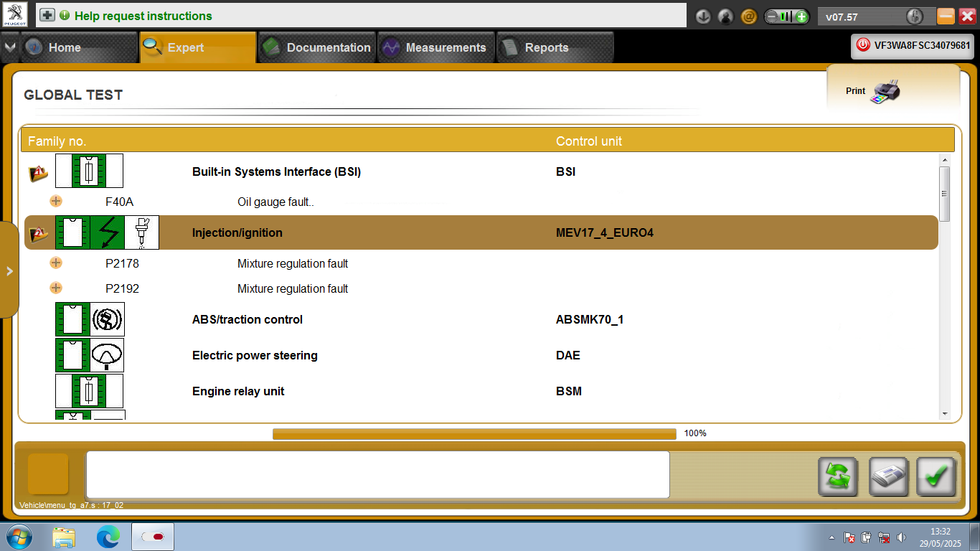Click the vertical scrollbar thumb
Image resolution: width=980 pixels, height=551 pixels.
point(944,194)
